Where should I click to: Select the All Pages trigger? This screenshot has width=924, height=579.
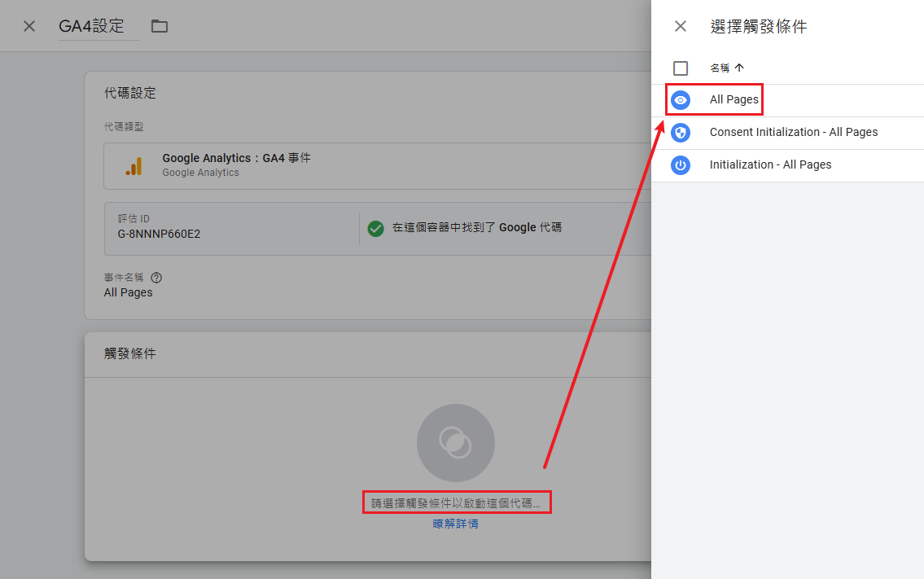(787, 99)
